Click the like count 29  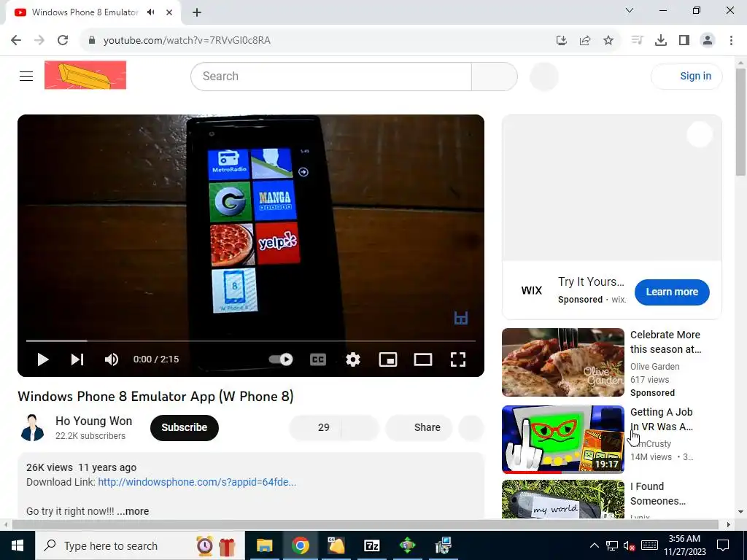point(323,427)
